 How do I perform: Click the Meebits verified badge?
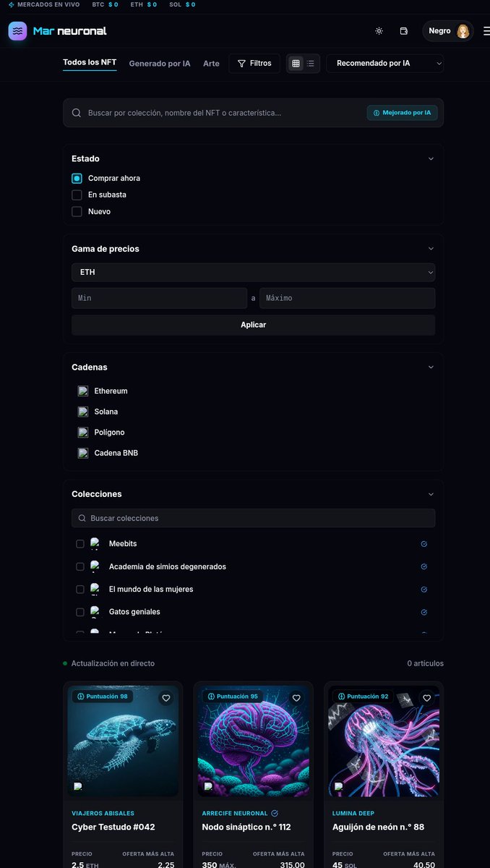pos(424,544)
